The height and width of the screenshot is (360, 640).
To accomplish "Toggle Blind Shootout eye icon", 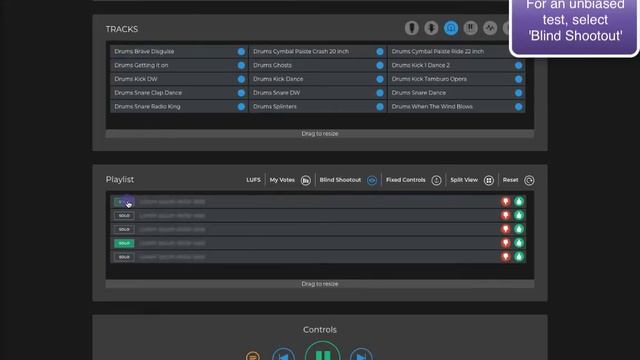I will 372,180.
